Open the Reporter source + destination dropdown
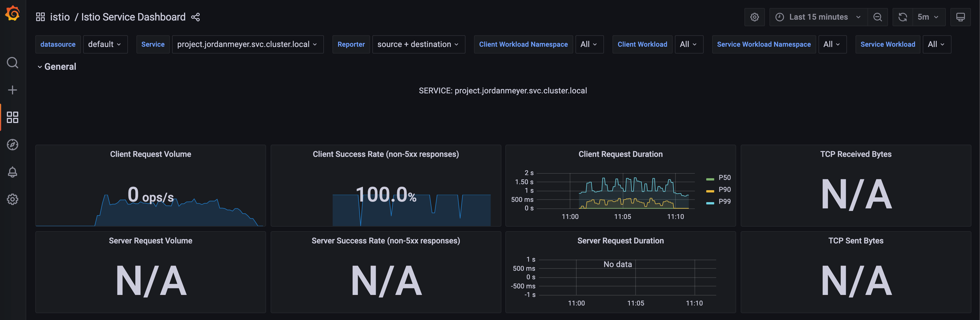 point(418,44)
